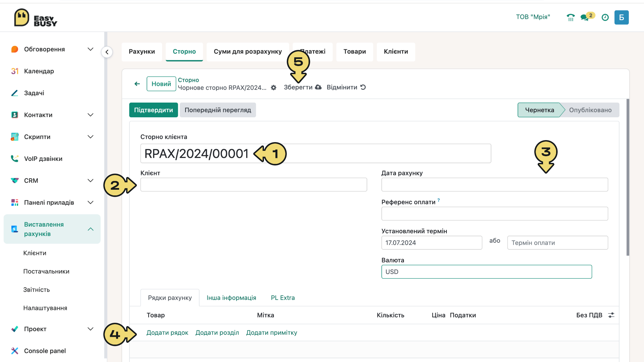Select the Опубліковано status stage

590,110
